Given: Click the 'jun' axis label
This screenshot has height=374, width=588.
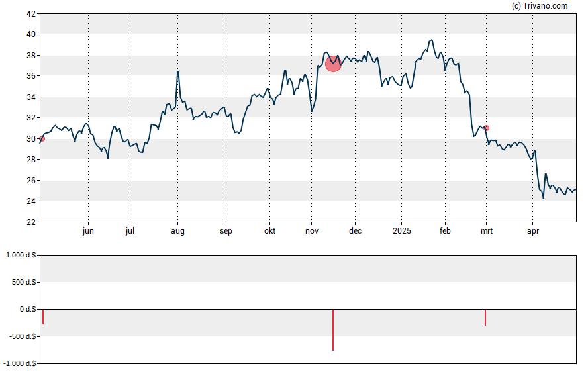Looking at the screenshot, I should (x=88, y=231).
